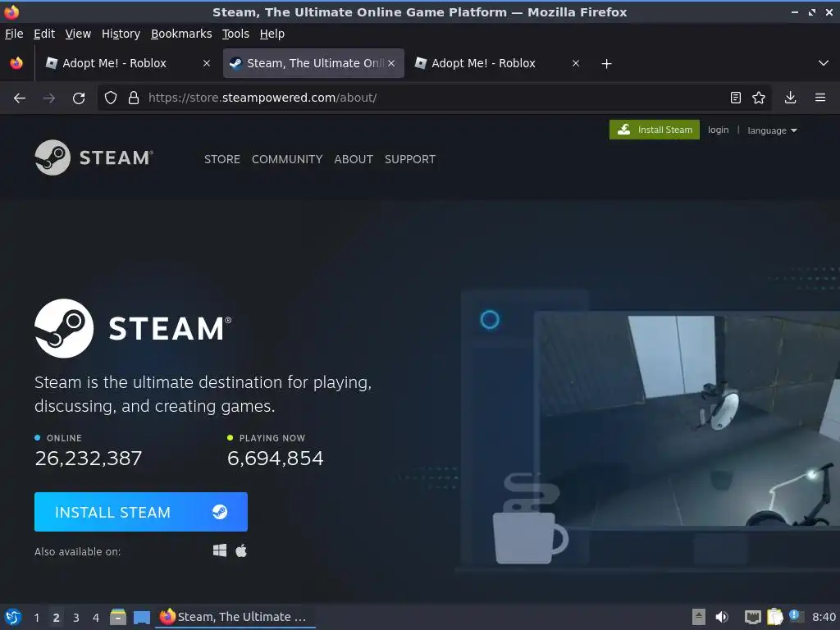Click the blue INSTALL STEAM button
Viewport: 840px width, 630px height.
141,512
